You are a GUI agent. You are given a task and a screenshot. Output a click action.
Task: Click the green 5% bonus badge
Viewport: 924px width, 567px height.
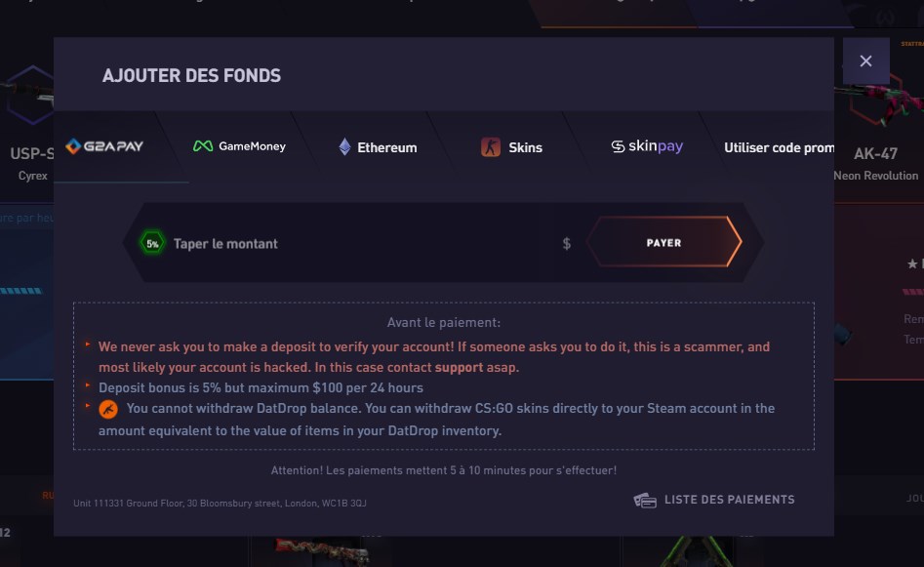click(x=152, y=243)
